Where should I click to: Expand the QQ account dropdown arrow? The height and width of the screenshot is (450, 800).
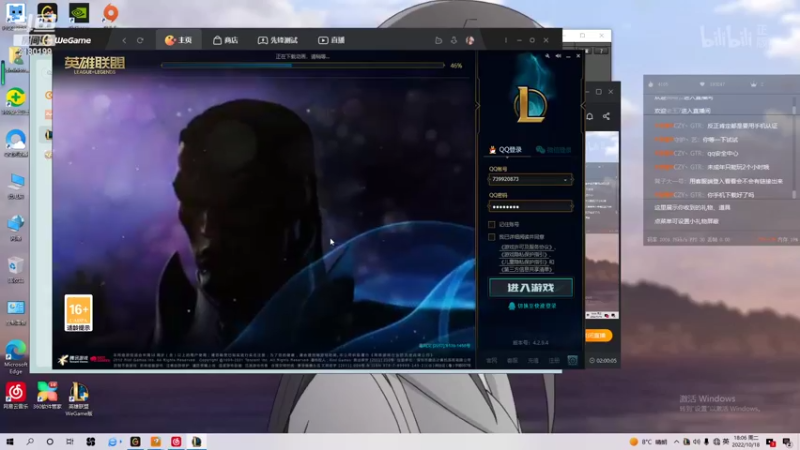click(x=565, y=180)
